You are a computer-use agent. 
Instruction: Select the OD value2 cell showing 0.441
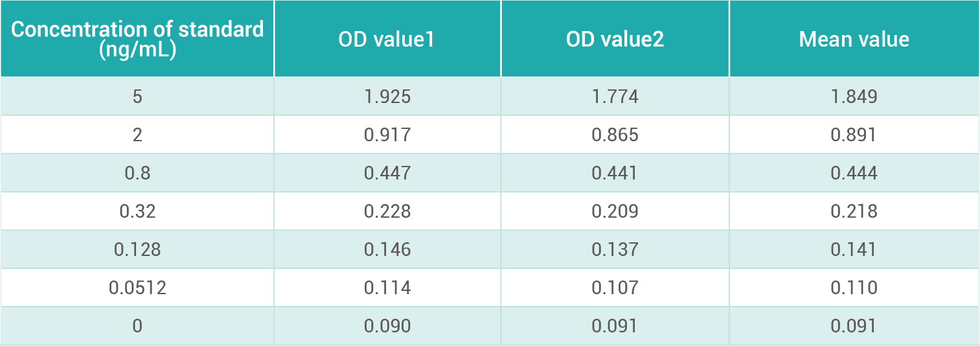[x=615, y=173]
